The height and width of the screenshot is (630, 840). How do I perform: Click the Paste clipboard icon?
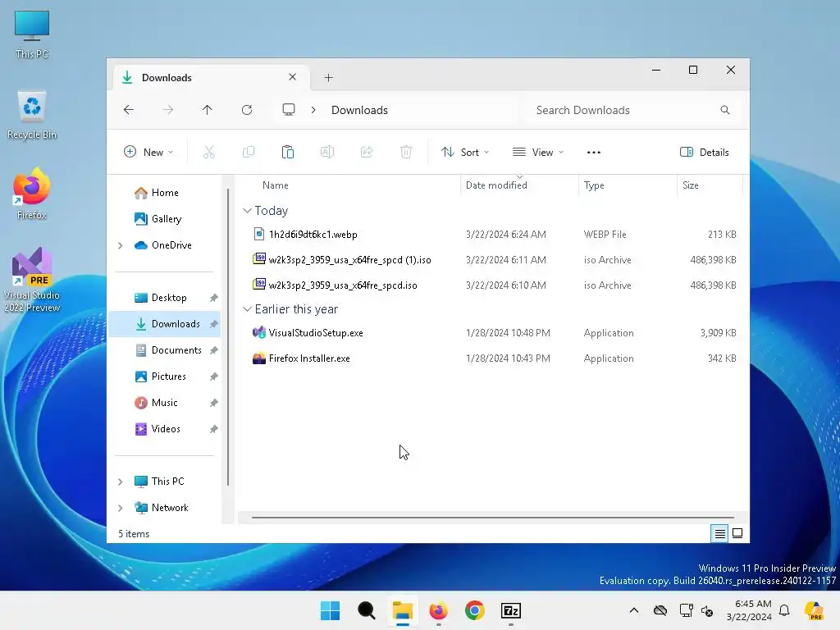coord(288,152)
